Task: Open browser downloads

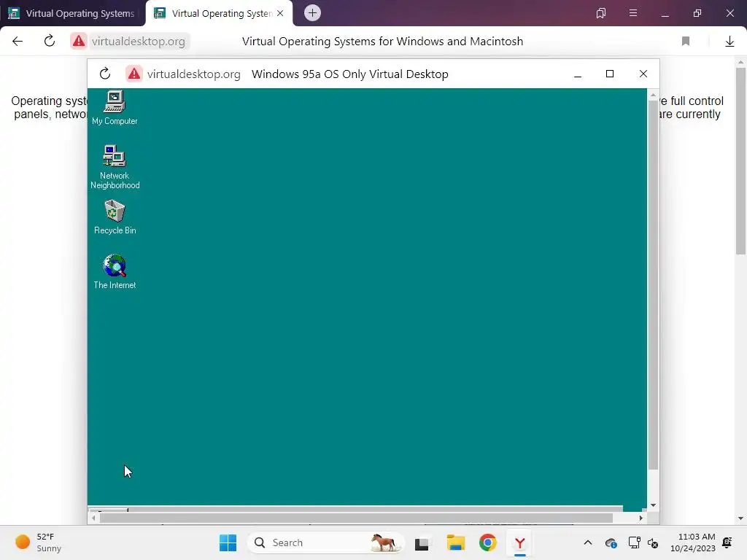Action: (x=729, y=42)
